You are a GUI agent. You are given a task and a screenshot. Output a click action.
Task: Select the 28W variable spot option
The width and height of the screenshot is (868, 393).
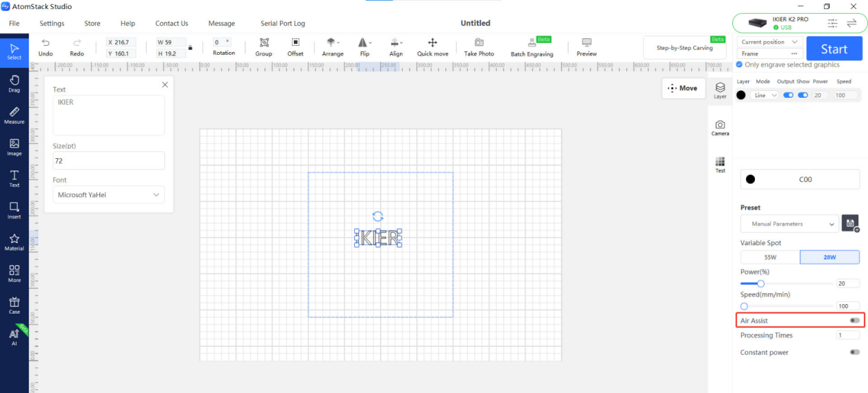click(830, 257)
